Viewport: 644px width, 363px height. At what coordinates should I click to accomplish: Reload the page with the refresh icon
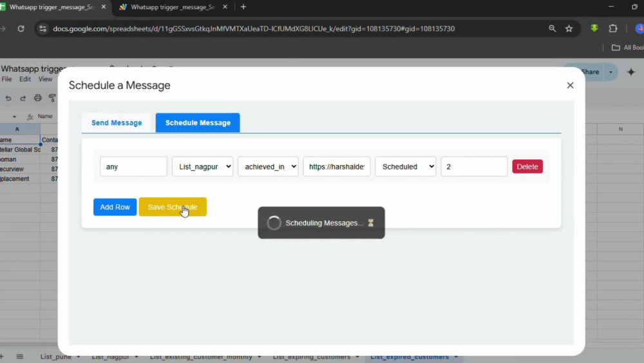[x=21, y=29]
